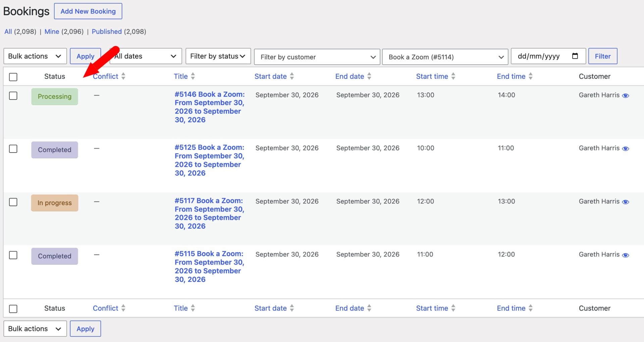Sort by End date using top header arrows
This screenshot has height=342, width=644.
click(369, 76)
